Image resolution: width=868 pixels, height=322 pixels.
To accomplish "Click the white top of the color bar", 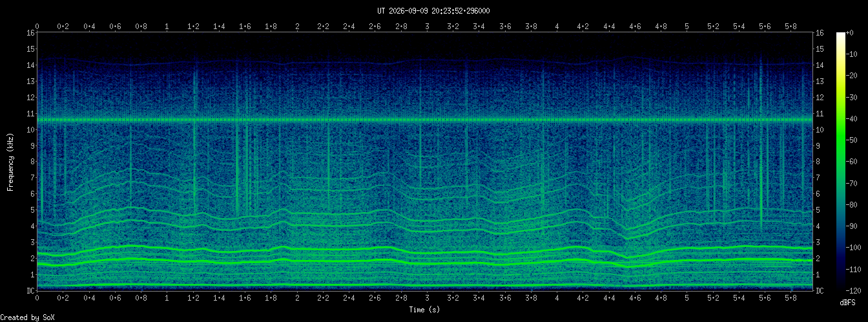I will 840,36.
